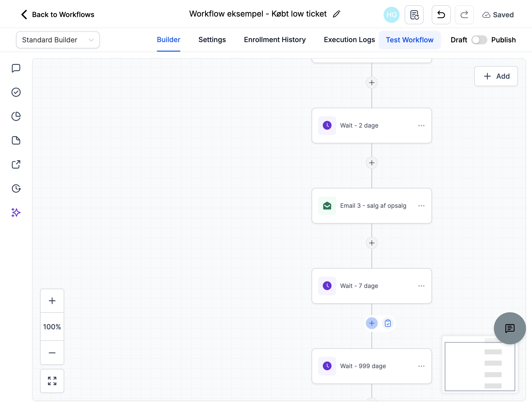Image resolution: width=532 pixels, height=407 pixels.
Task: Switch to the Enrollment History tab
Action: [x=275, y=40]
